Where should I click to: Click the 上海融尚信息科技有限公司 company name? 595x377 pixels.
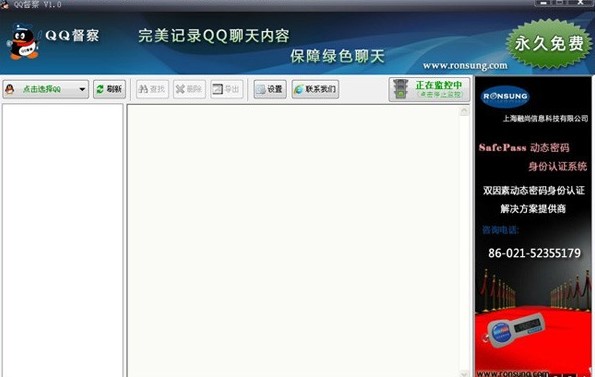pos(545,119)
